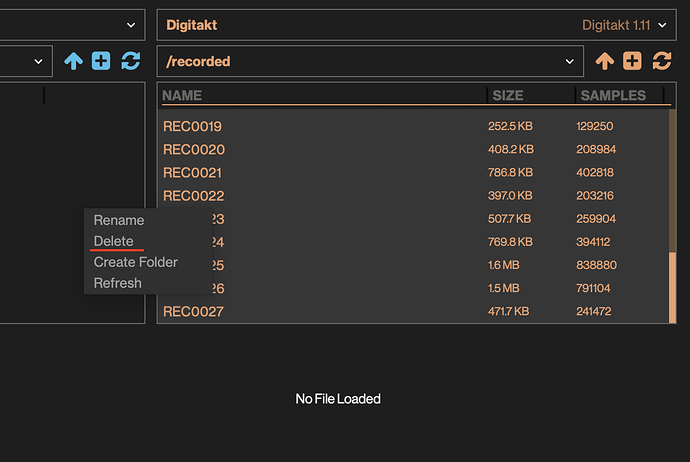Click the 208984 samples value
Screen dimensions: 690x462
tap(596, 149)
